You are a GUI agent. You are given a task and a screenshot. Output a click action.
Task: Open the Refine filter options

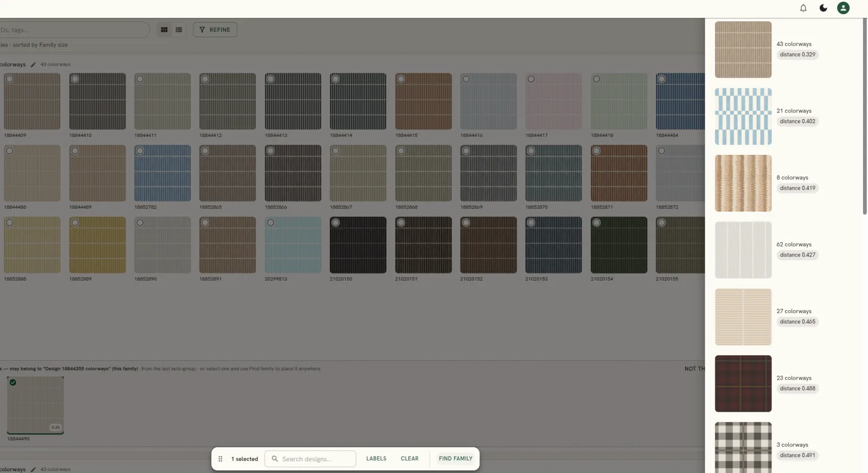click(x=215, y=30)
